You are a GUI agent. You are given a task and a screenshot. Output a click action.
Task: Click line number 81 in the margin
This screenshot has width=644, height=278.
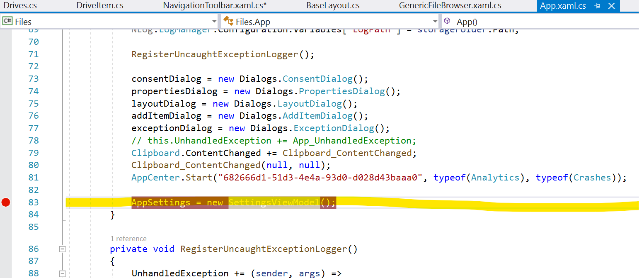tap(33, 178)
